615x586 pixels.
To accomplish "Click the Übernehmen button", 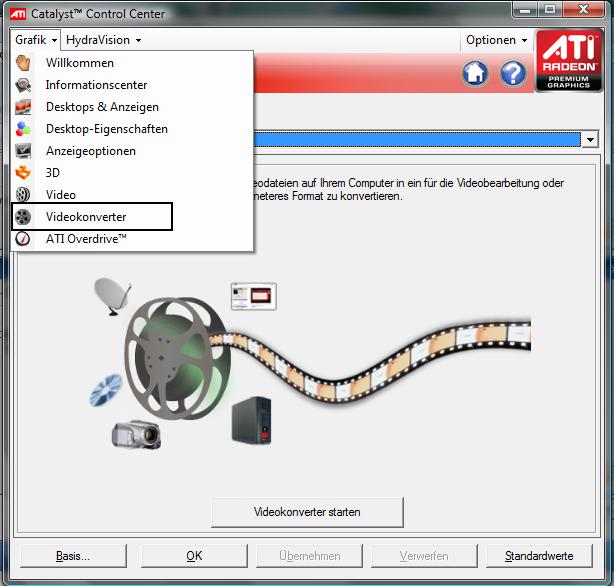I will [309, 555].
